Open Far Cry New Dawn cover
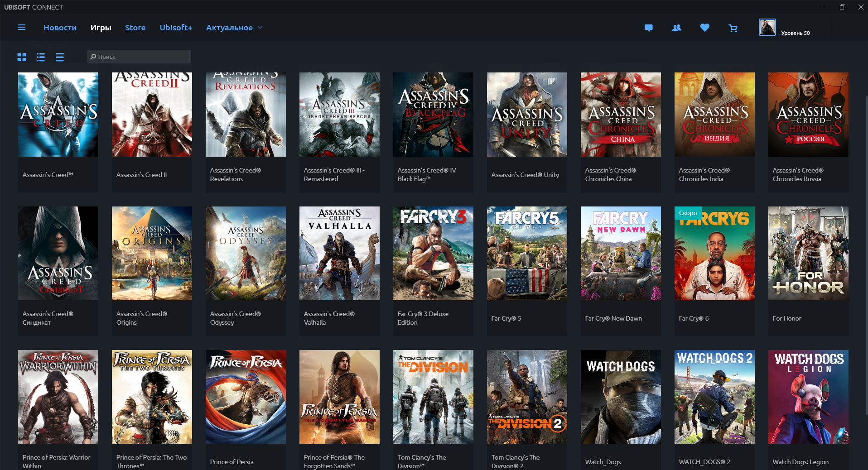This screenshot has height=470, width=868. coord(621,253)
